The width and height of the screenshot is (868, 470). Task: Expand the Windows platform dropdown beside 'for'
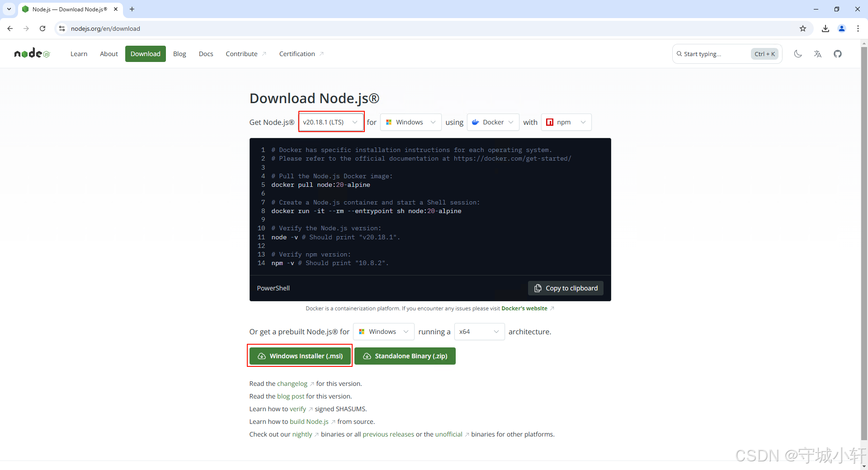click(410, 122)
